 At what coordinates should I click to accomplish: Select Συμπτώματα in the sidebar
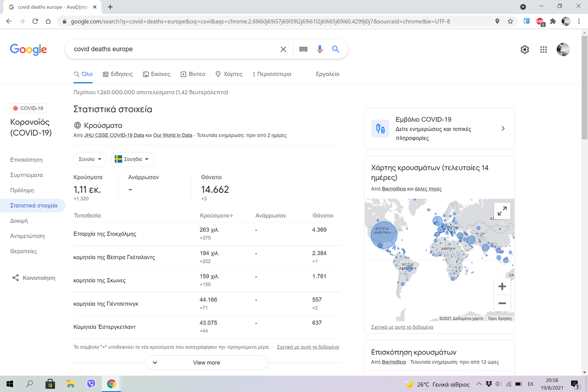[26, 175]
